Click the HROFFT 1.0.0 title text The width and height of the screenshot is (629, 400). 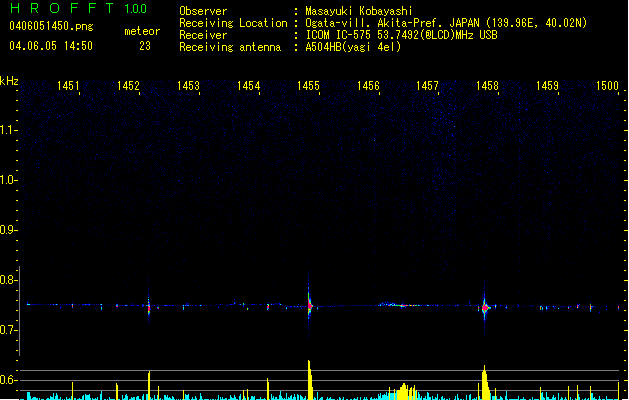pyautogui.click(x=79, y=8)
